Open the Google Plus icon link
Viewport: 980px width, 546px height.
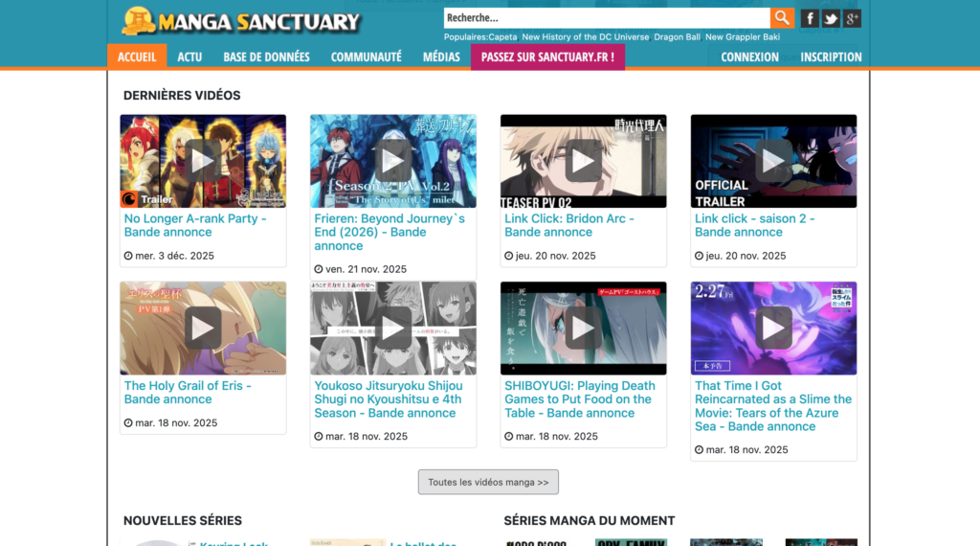point(852,19)
